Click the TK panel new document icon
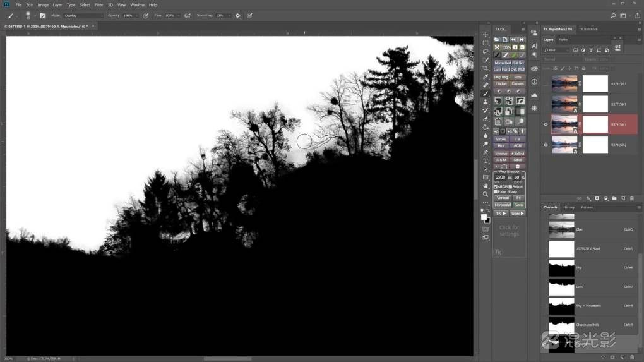Image resolution: width=644 pixels, height=362 pixels. 505,39
